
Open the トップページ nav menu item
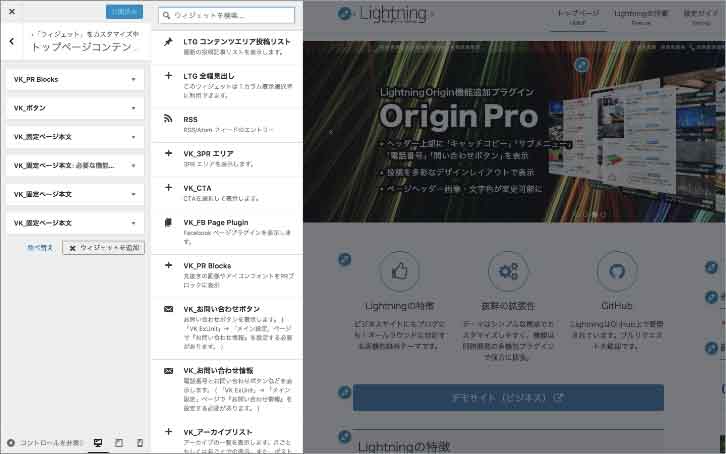pos(578,16)
